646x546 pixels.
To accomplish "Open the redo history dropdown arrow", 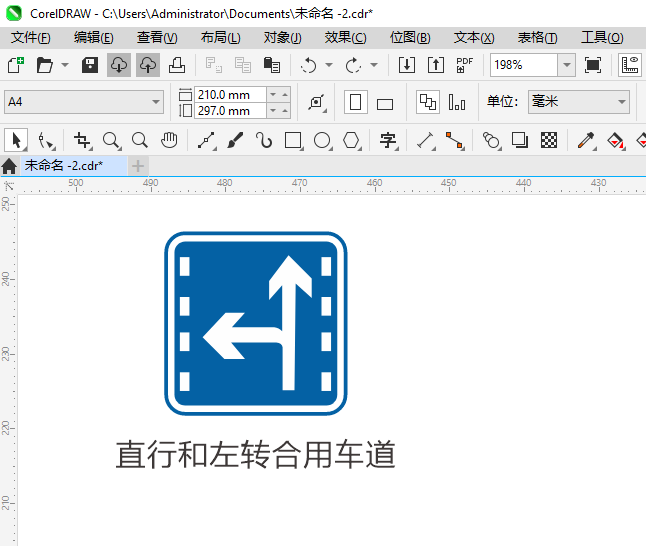I will (x=374, y=65).
